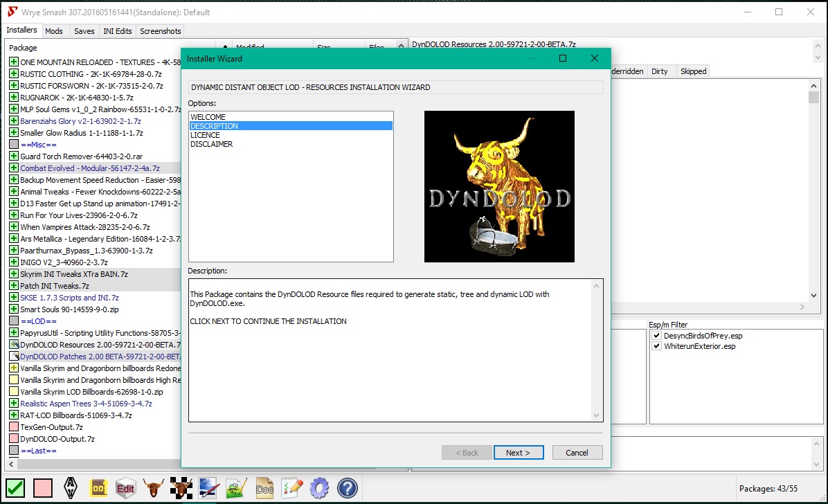Open settings via the blue gear icon

319,488
